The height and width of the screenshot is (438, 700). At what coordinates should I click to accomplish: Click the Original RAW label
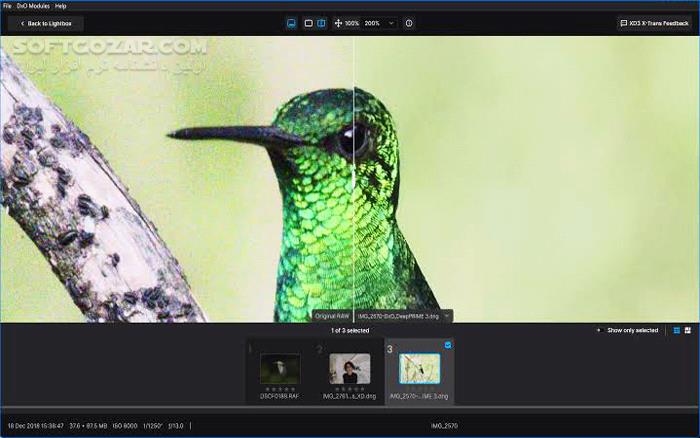point(332,316)
